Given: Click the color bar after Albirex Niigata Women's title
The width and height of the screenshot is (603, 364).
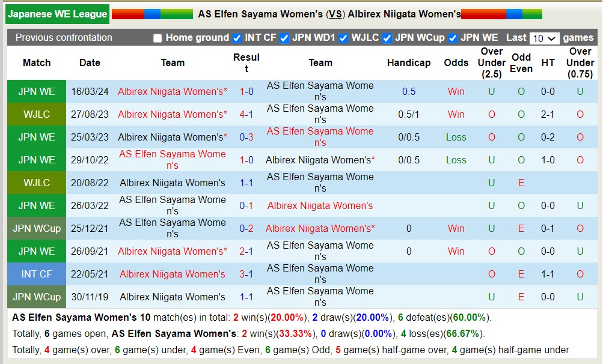Looking at the screenshot, I should pos(501,14).
